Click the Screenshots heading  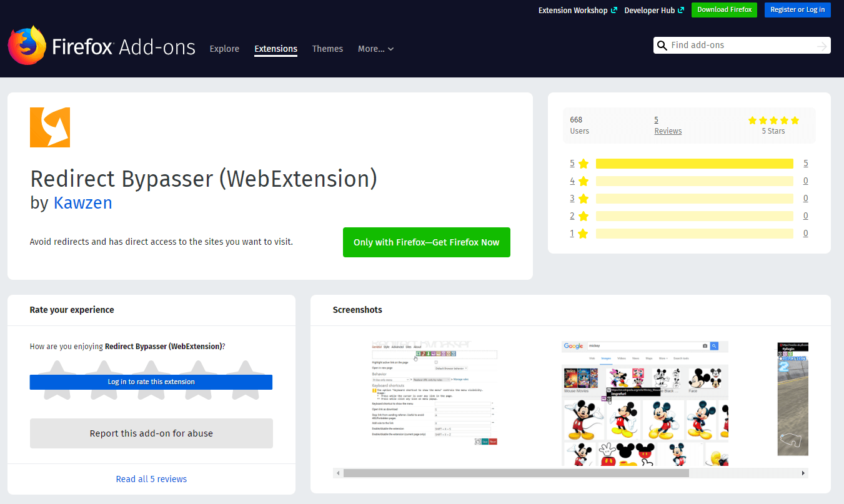point(357,310)
